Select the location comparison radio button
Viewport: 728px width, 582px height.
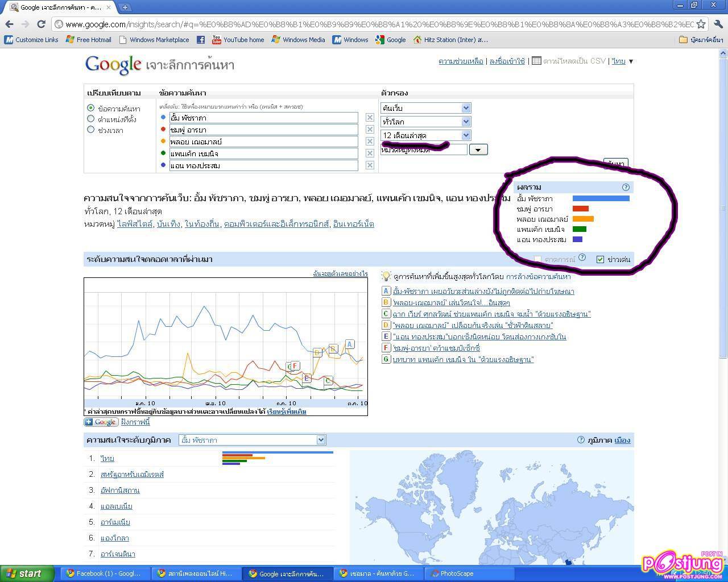click(90, 119)
